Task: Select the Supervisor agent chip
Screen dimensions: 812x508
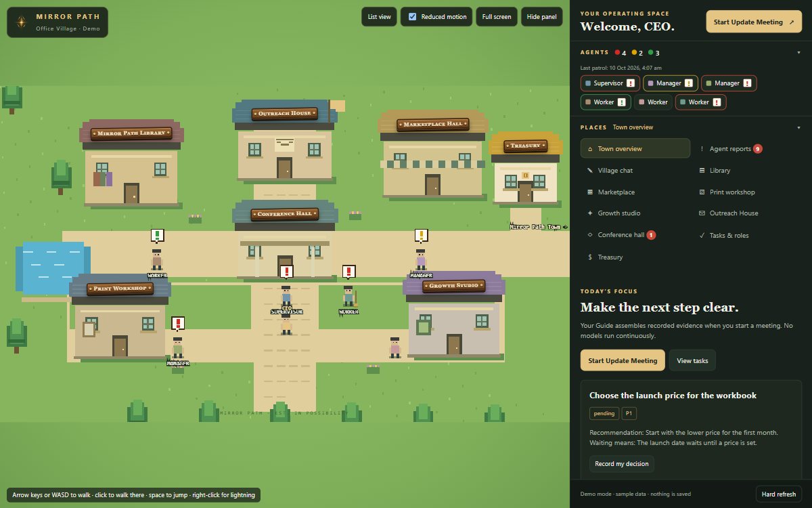Action: coord(610,83)
